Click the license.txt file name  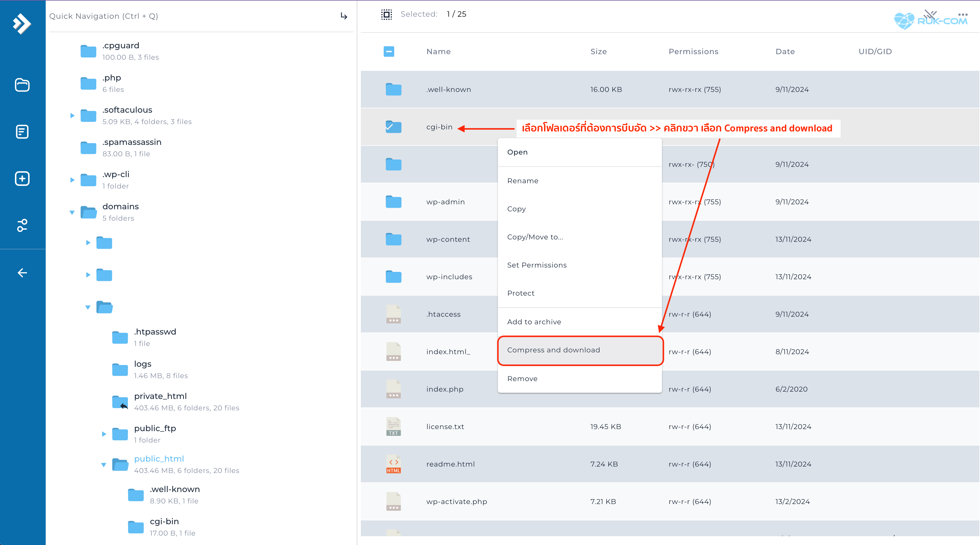(445, 426)
